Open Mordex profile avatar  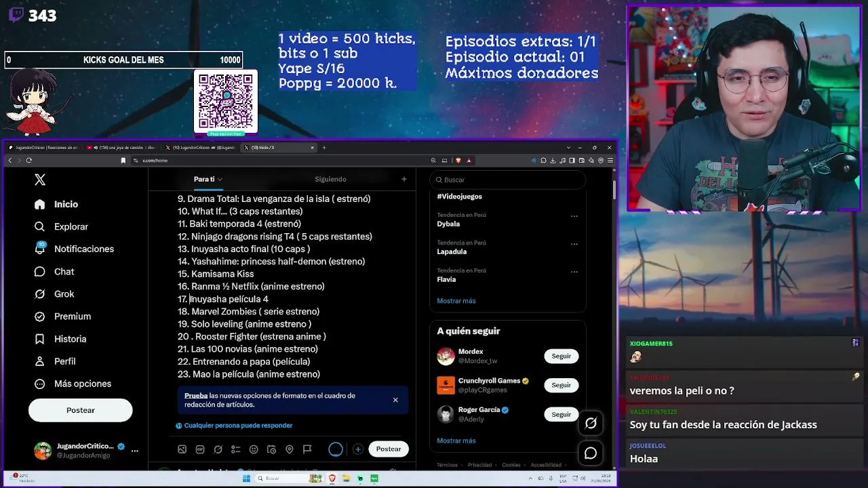[x=446, y=356]
